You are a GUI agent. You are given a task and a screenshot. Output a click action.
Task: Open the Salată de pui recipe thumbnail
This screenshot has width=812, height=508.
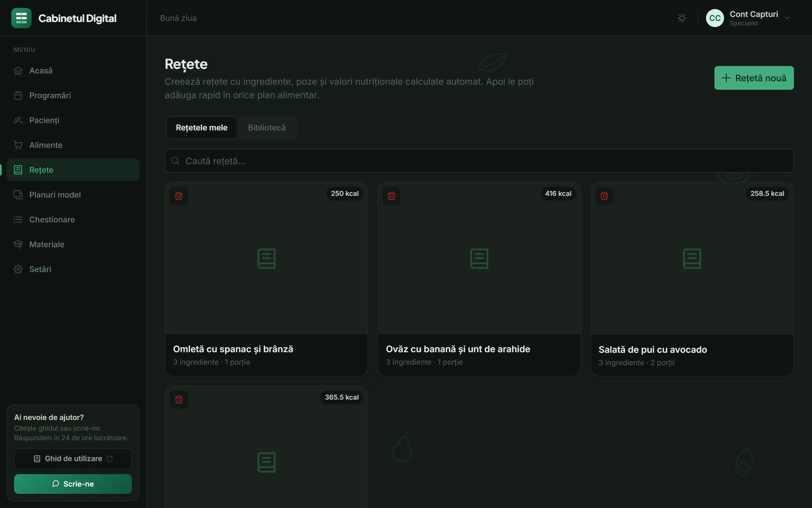pos(692,258)
